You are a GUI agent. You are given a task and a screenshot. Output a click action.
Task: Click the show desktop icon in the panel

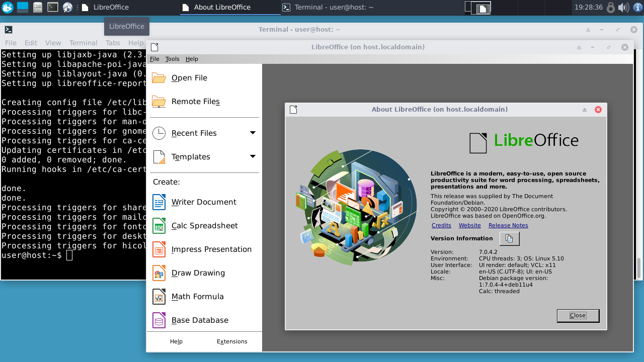pyautogui.click(x=23, y=7)
